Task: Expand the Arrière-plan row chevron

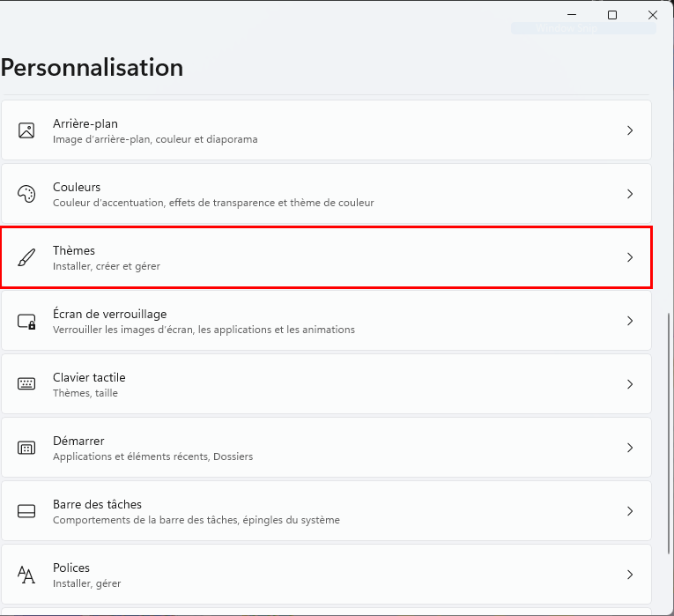Action: 630,130
